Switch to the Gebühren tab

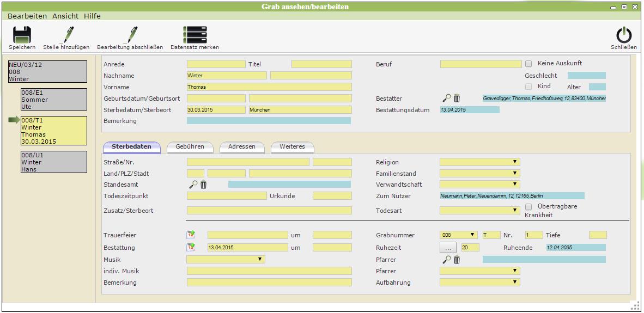pyautogui.click(x=190, y=147)
